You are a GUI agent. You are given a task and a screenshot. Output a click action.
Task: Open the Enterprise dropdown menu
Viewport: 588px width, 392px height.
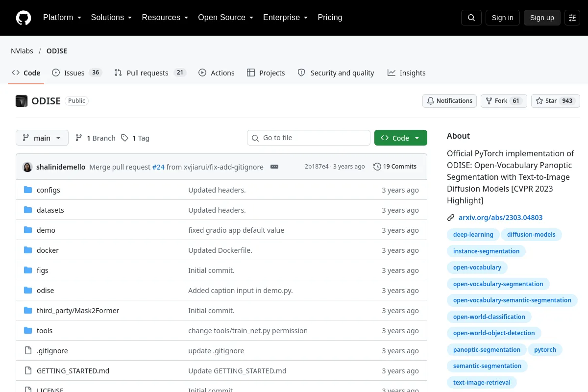285,18
